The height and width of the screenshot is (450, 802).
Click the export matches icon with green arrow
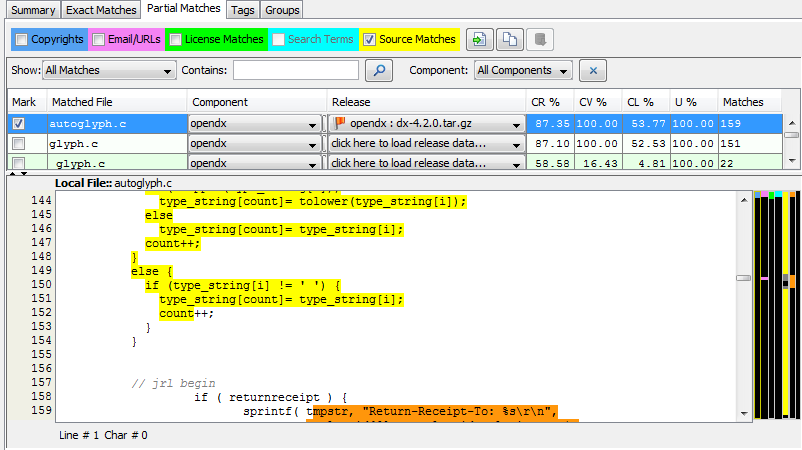point(480,40)
